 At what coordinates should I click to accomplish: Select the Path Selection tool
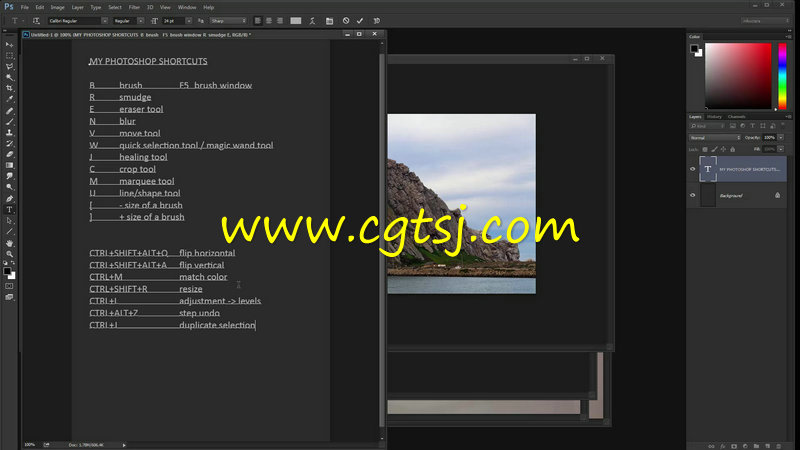9,221
